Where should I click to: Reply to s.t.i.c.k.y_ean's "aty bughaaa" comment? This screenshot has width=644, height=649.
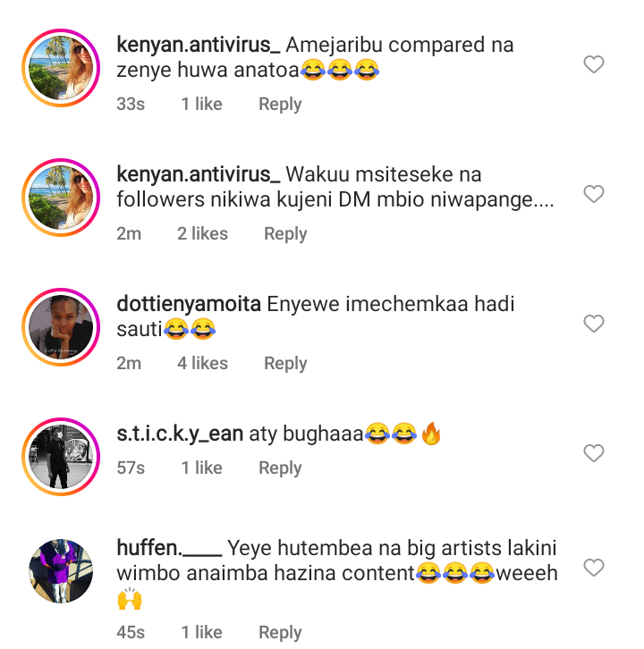tap(280, 468)
